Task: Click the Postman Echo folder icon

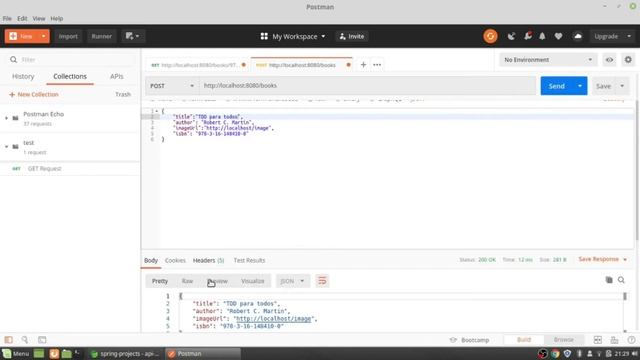Action: pos(16,118)
